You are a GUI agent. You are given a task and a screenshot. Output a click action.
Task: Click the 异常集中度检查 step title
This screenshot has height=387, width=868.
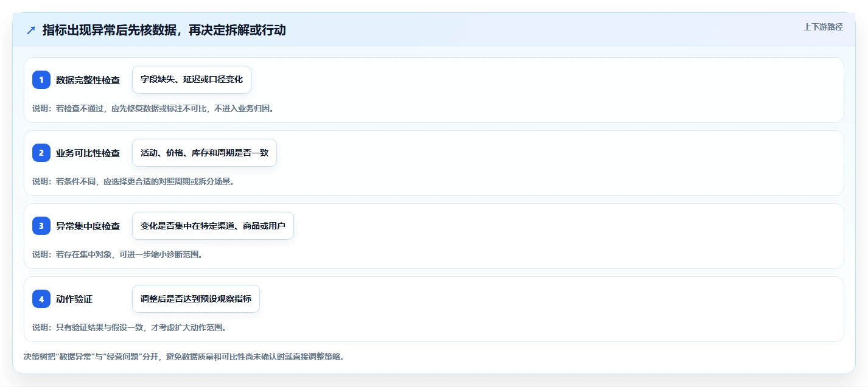coord(88,226)
